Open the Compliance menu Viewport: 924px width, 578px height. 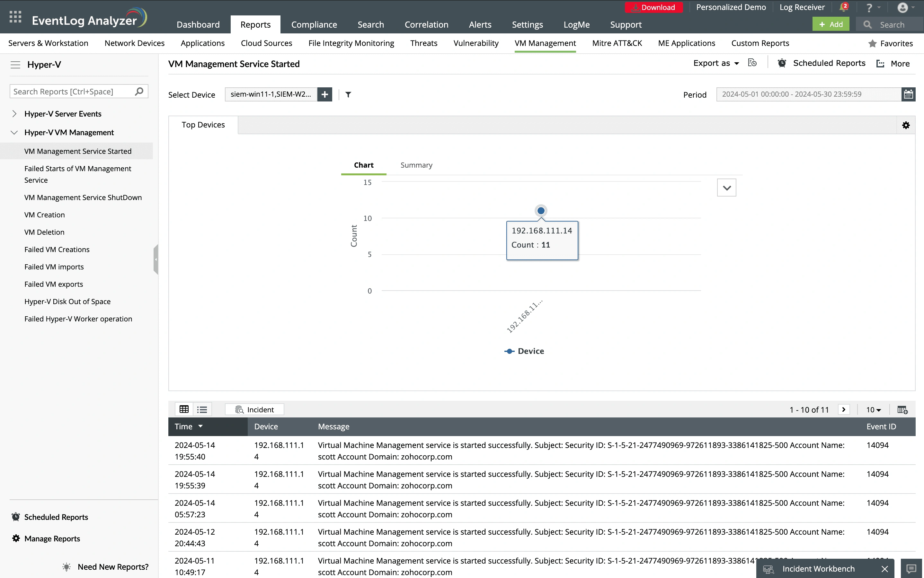tap(314, 24)
